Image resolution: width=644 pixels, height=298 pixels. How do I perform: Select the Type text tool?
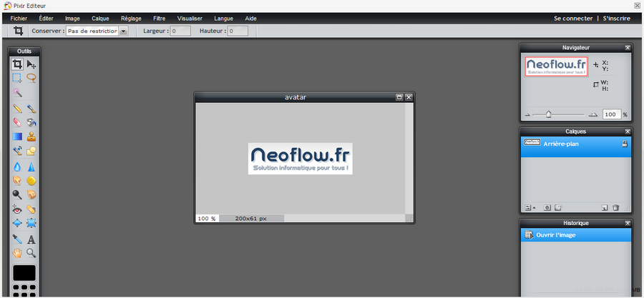(x=31, y=239)
